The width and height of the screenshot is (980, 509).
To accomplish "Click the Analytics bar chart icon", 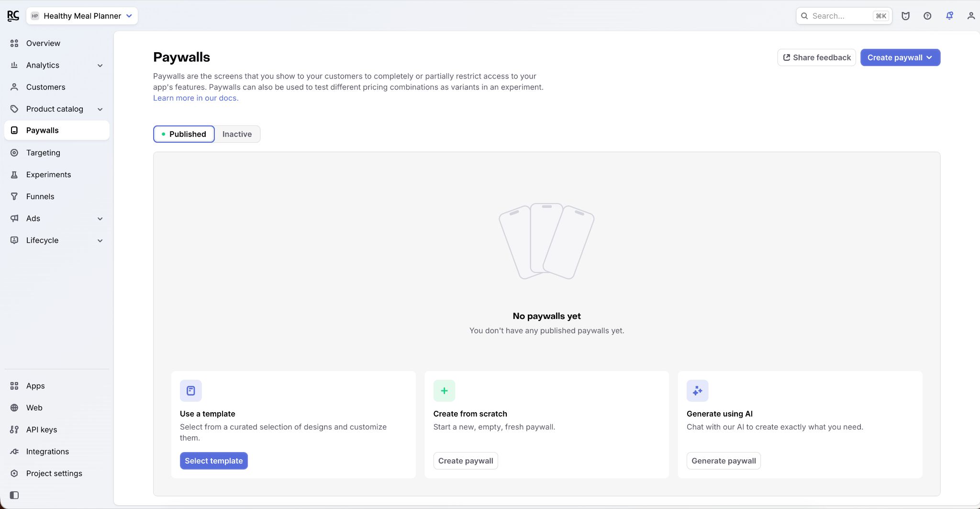I will 14,65.
